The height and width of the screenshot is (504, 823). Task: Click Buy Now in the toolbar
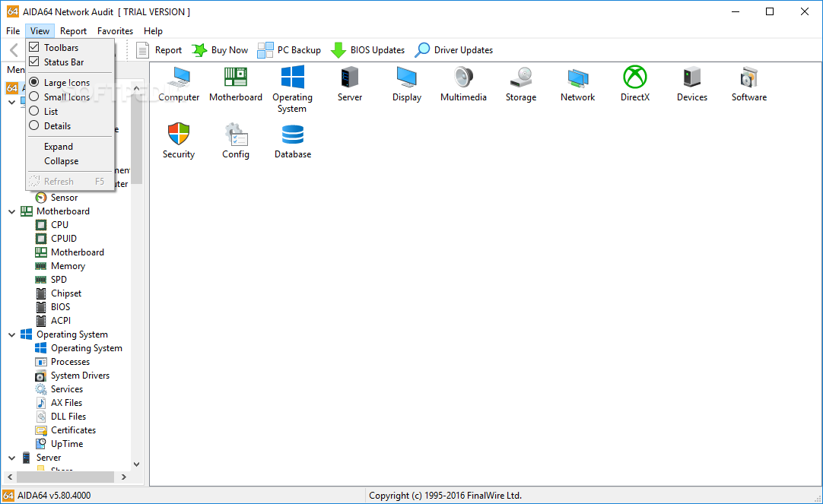pyautogui.click(x=220, y=50)
